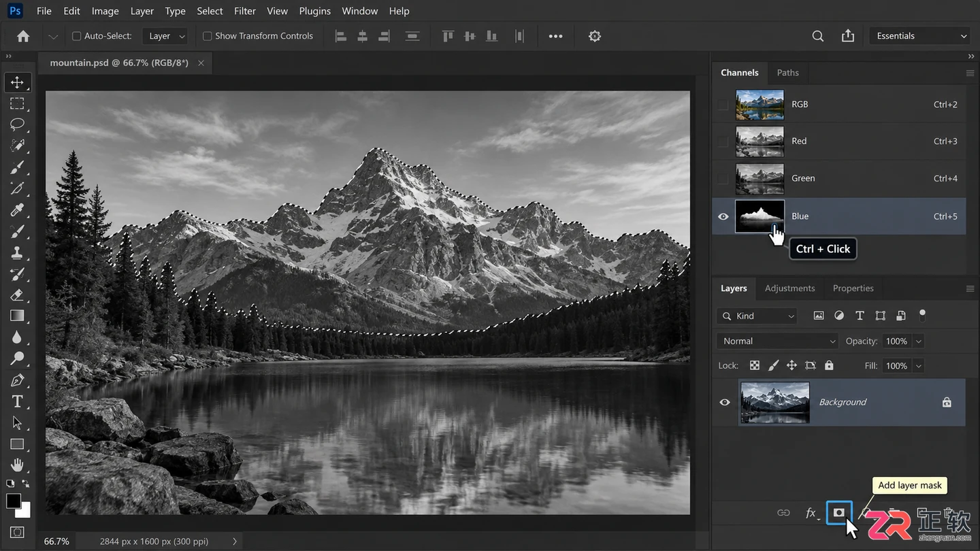The height and width of the screenshot is (551, 980).
Task: Open the layer effects fx menu
Action: click(811, 513)
